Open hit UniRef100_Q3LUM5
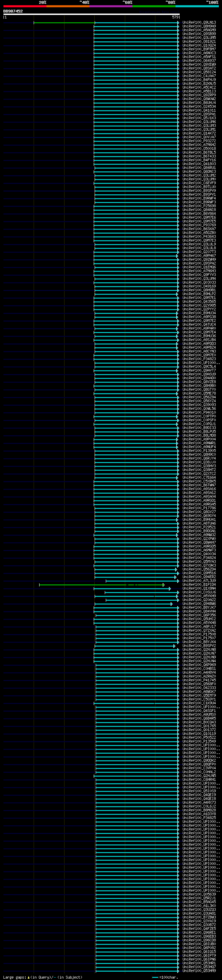 [199, 38]
